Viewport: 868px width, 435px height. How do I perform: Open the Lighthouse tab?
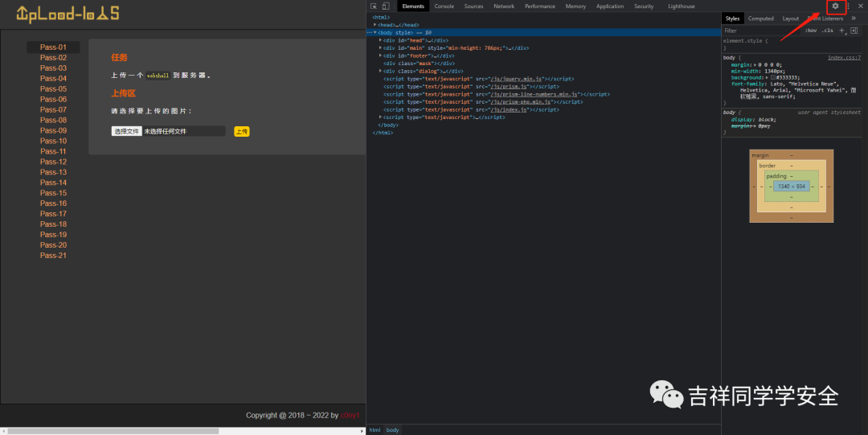click(682, 6)
